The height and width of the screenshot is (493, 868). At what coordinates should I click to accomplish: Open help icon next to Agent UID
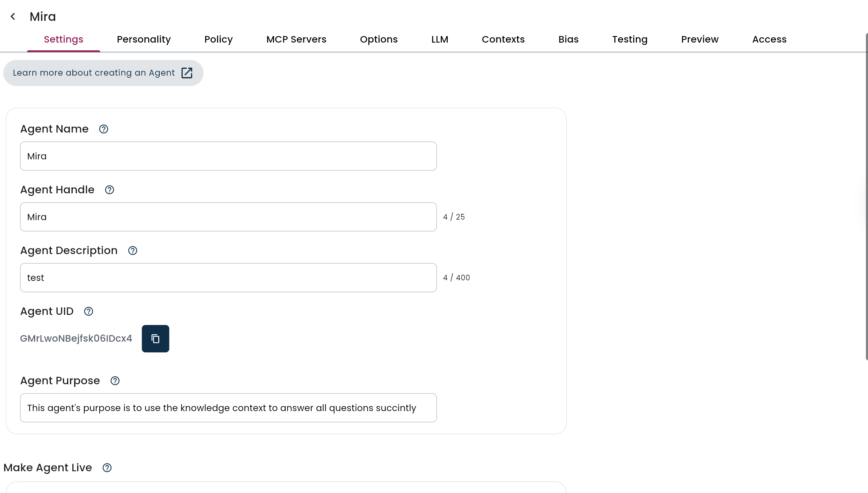89,312
